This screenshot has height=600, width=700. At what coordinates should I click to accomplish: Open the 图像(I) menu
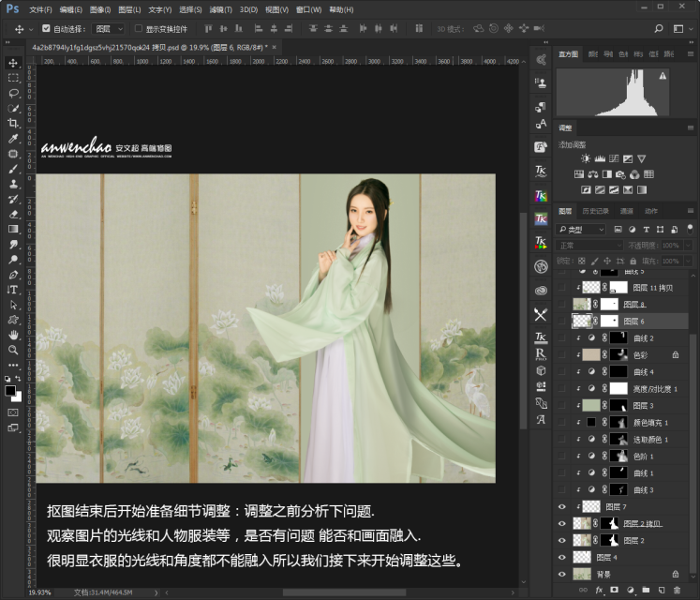pyautogui.click(x=100, y=9)
